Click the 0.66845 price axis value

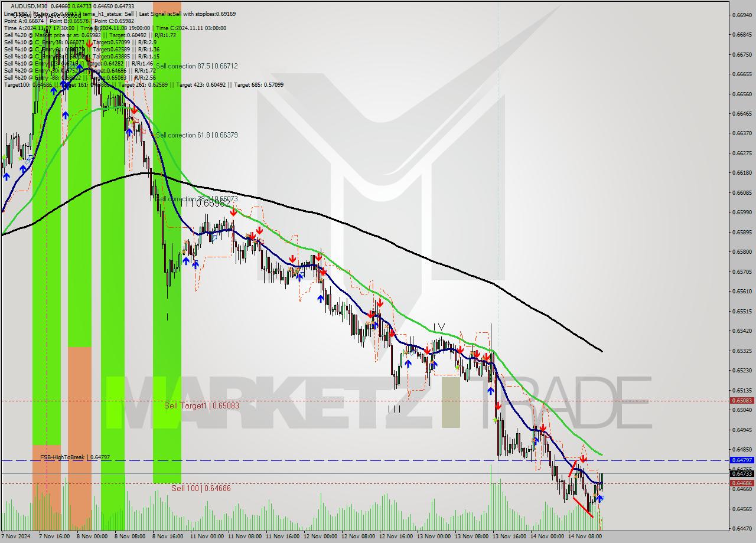coord(742,34)
